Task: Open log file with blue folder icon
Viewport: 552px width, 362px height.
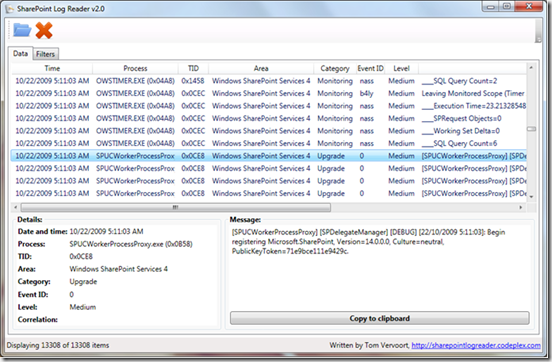Action: pyautogui.click(x=22, y=30)
